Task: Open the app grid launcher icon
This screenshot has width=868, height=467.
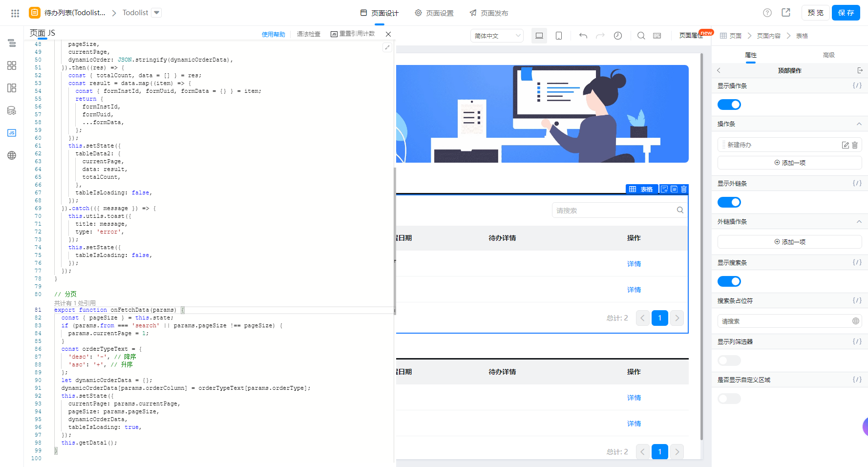Action: coord(15,13)
